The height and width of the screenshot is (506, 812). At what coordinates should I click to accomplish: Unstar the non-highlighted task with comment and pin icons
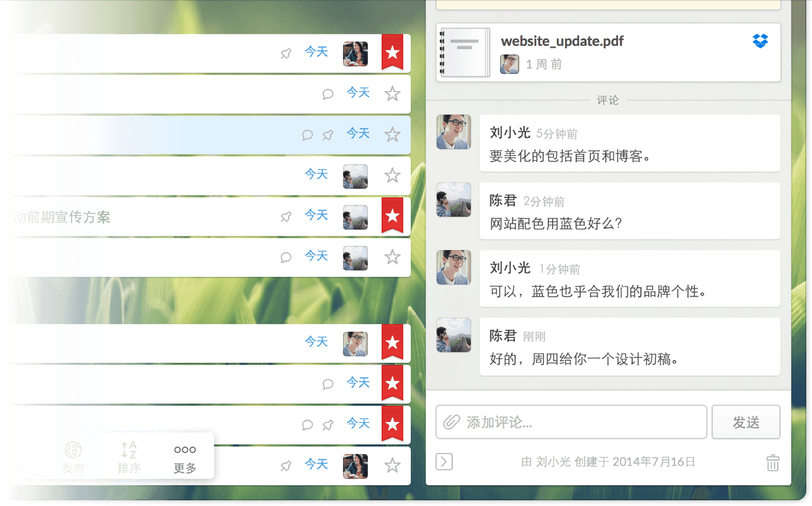coord(393,424)
